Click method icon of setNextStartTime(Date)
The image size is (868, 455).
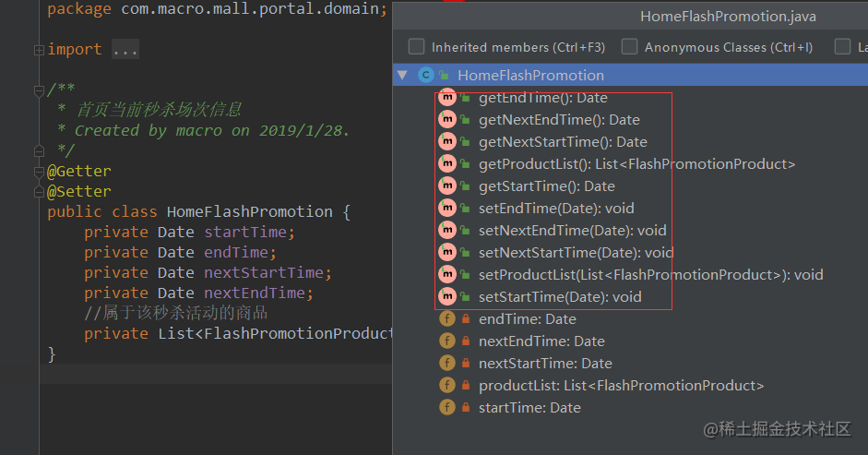[446, 252]
